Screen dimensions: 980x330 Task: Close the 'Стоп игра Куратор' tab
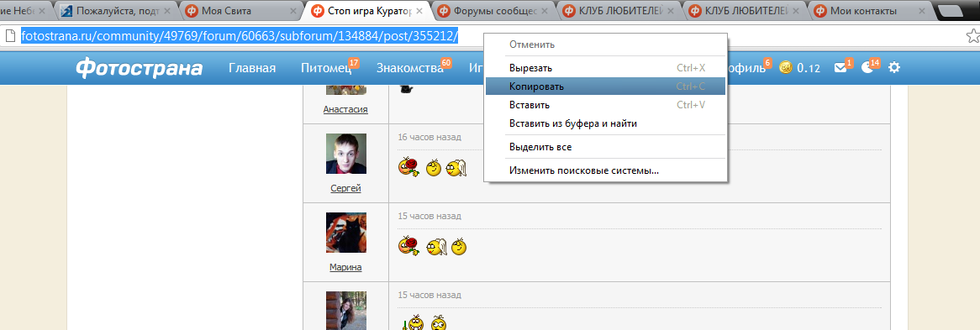click(419, 11)
